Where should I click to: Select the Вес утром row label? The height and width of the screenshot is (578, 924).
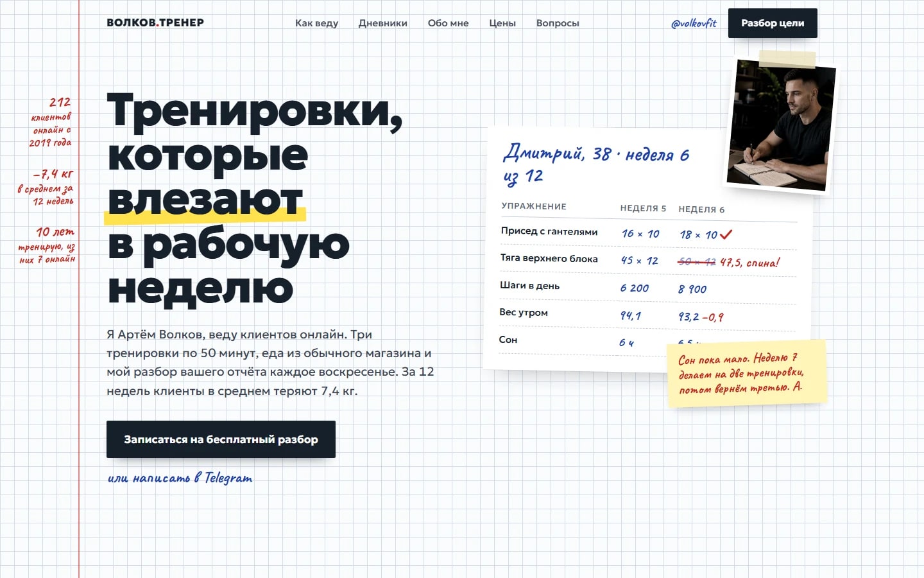click(x=524, y=312)
